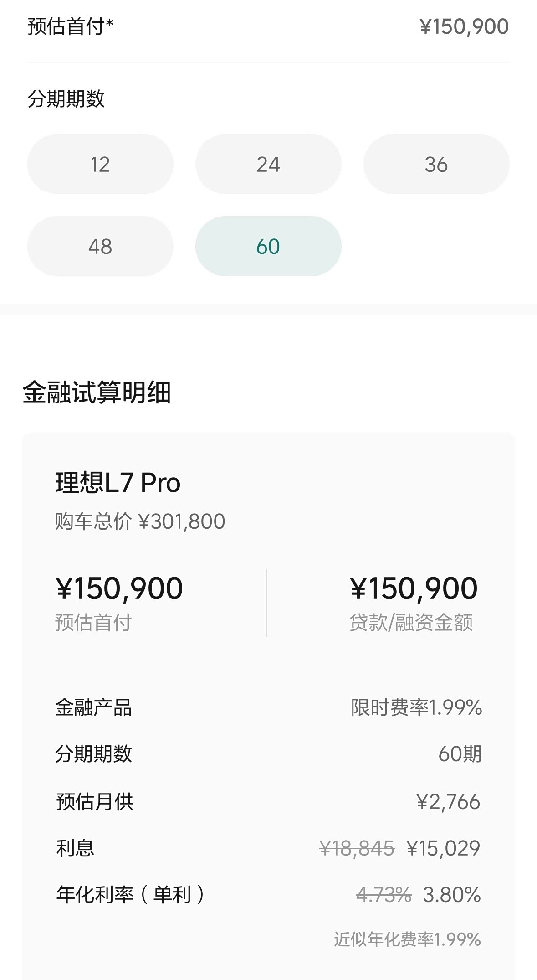Viewport: 537px width, 980px height.
Task: Tap the crossed-out ¥18,845 interest amount
Action: click(x=357, y=848)
